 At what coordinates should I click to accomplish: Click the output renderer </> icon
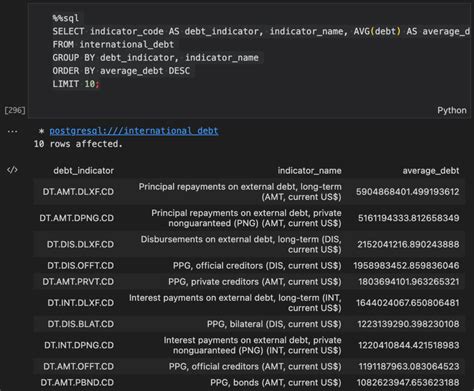coord(12,170)
